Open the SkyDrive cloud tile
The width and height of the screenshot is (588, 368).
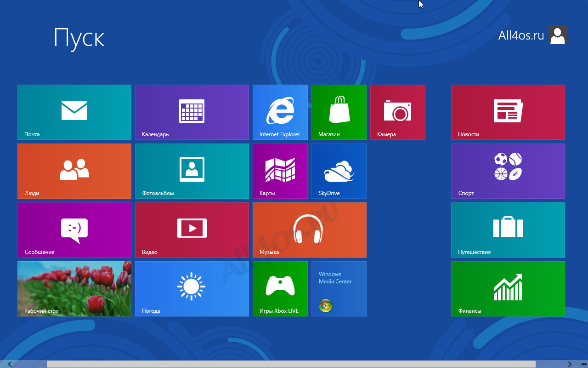[339, 171]
